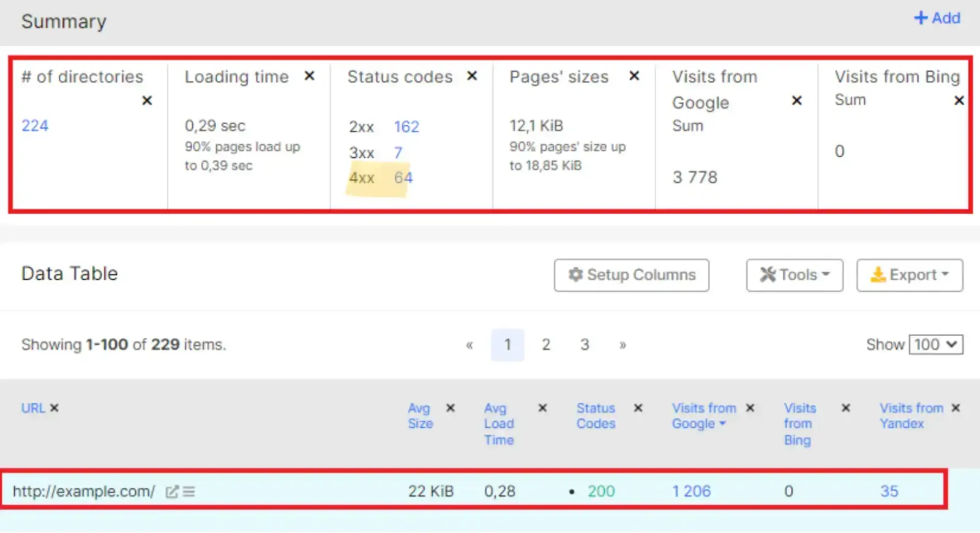The width and height of the screenshot is (980, 533).
Task: Remove the URL column using its X icon
Action: [54, 408]
